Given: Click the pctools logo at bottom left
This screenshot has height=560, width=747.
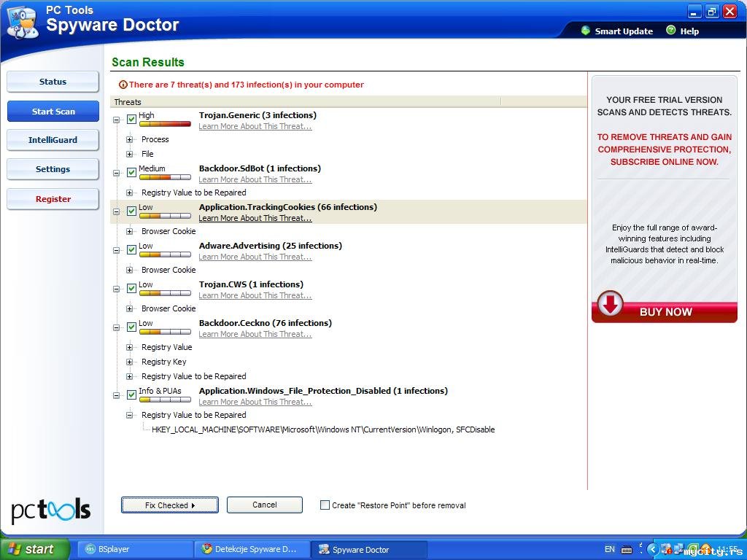Looking at the screenshot, I should 50,510.
